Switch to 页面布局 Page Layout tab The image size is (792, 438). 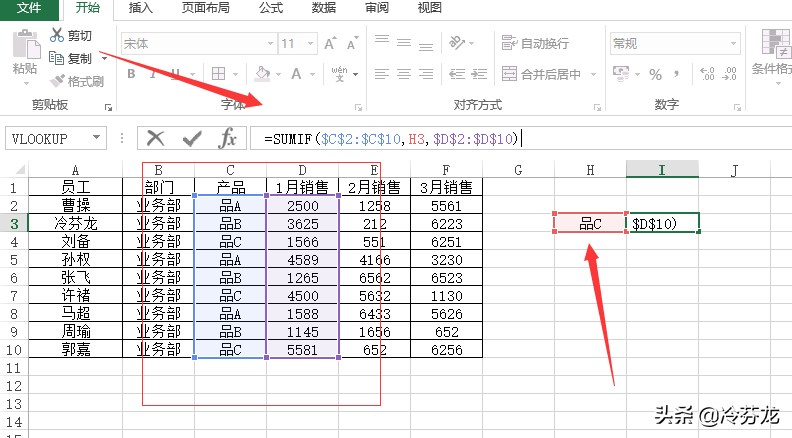point(206,8)
